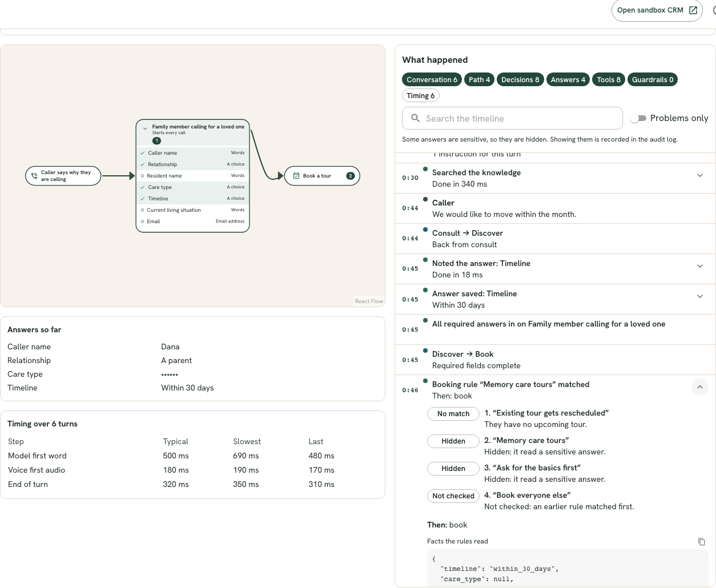This screenshot has height=588, width=716.
Task: Select the Book a tour node
Action: 323,176
